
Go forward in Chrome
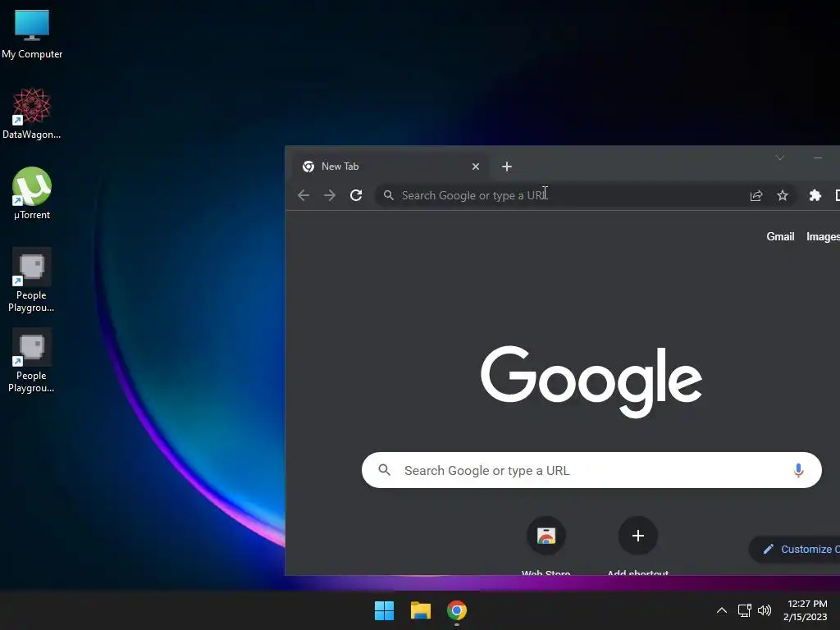click(x=330, y=195)
